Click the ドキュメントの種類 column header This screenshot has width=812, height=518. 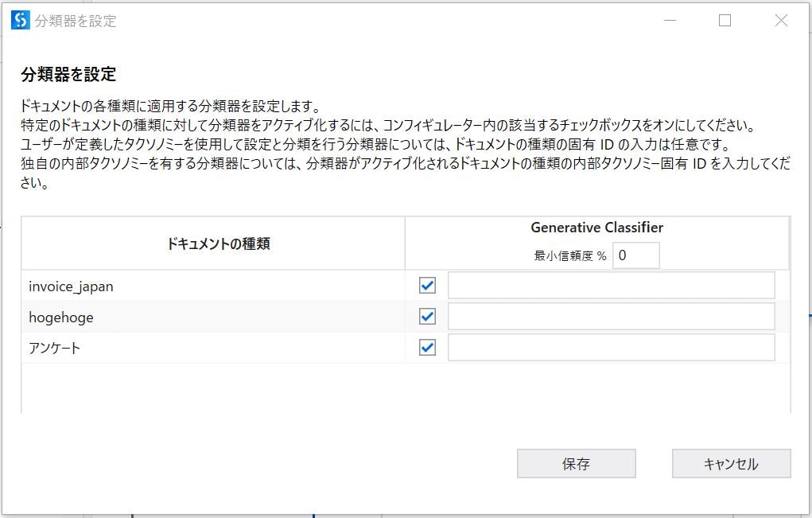pyautogui.click(x=213, y=243)
